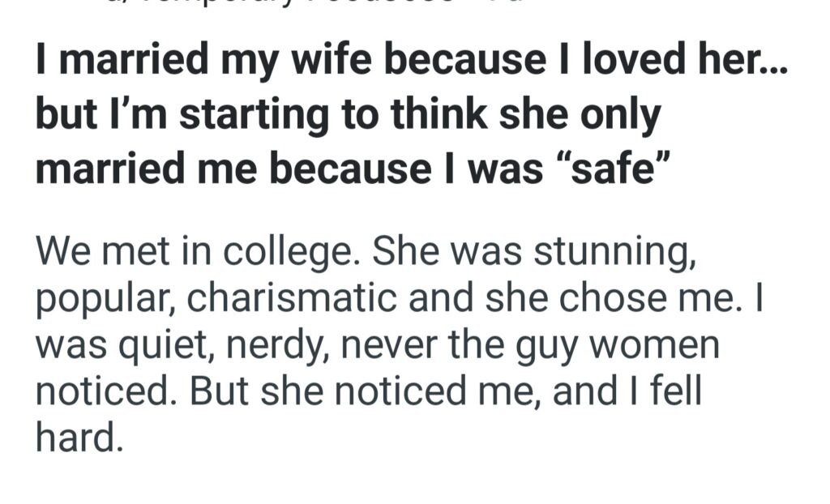Click the title line "but I'm starting to think"

click(x=347, y=114)
